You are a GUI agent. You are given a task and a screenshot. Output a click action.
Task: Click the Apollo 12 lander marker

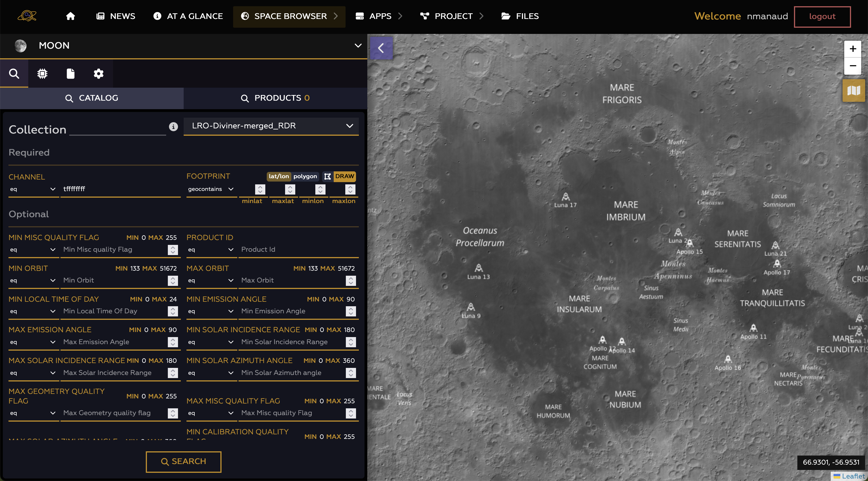(602, 340)
